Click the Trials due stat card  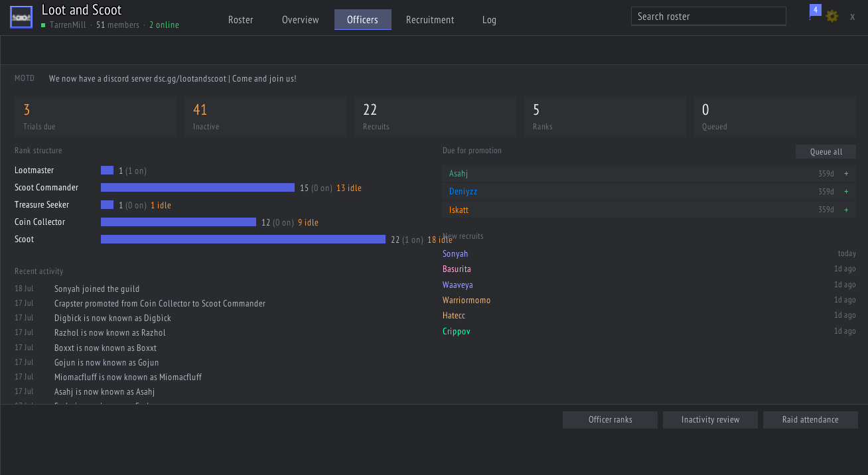click(x=96, y=117)
